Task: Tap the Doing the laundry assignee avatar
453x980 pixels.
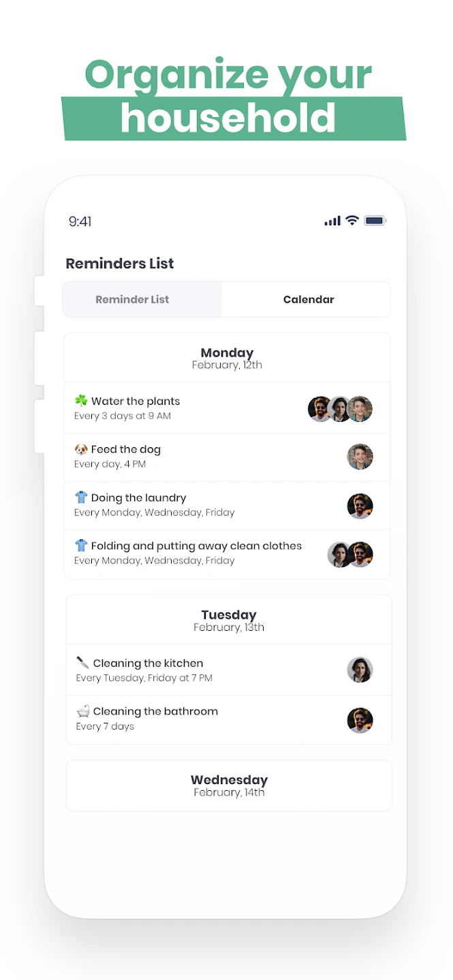Action: [x=360, y=506]
